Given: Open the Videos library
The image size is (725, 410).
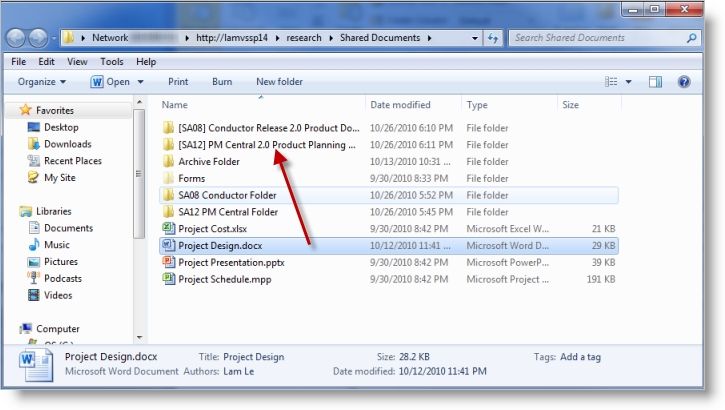Looking at the screenshot, I should tap(58, 295).
